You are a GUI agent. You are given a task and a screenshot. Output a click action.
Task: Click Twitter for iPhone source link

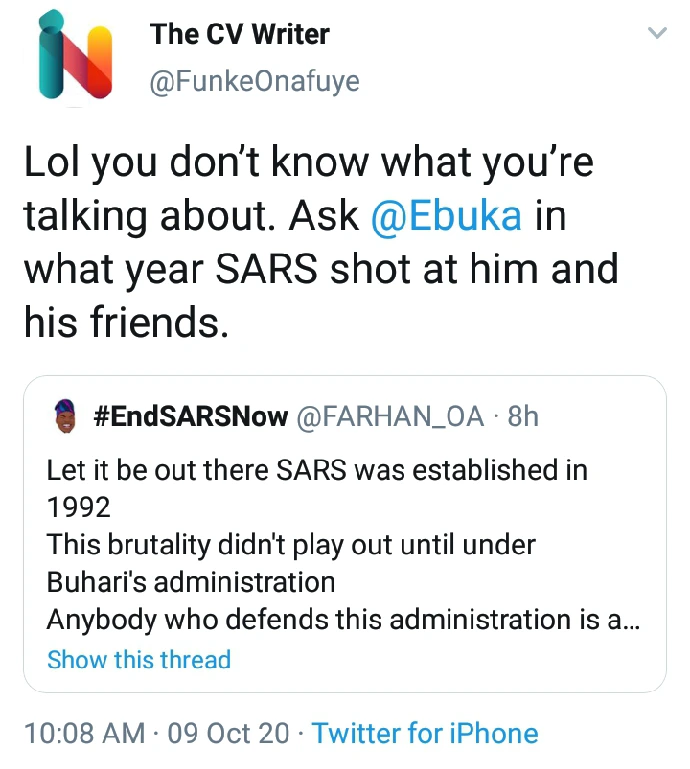click(425, 733)
